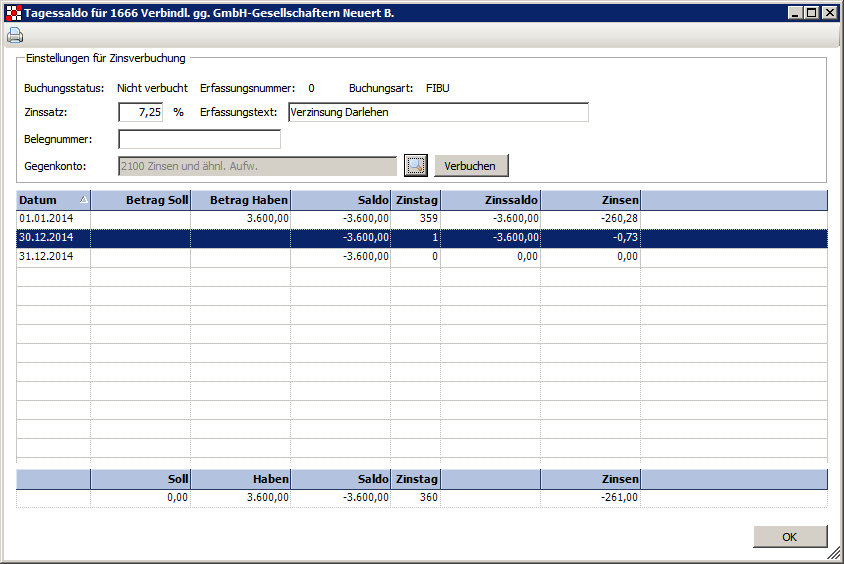Confirm the dialog with OK

click(789, 537)
